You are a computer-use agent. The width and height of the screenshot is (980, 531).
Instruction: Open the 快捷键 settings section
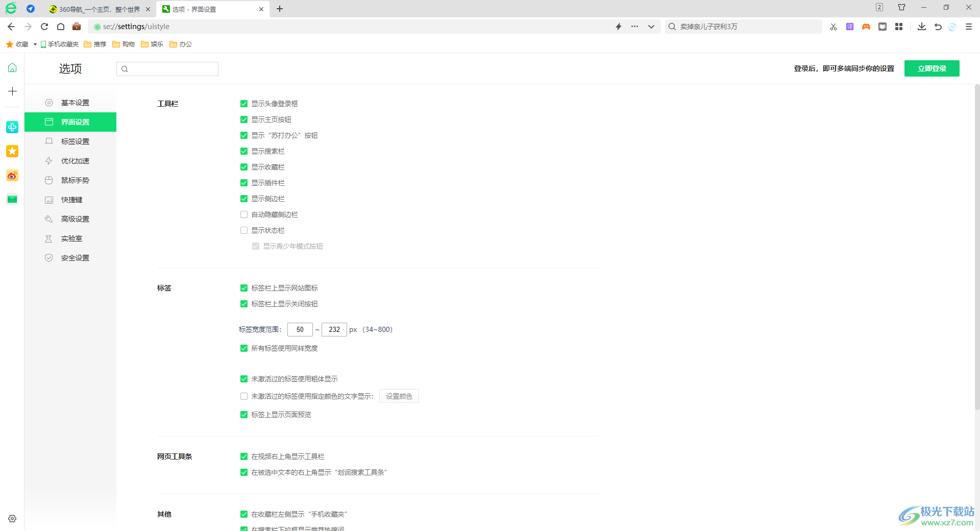point(70,200)
